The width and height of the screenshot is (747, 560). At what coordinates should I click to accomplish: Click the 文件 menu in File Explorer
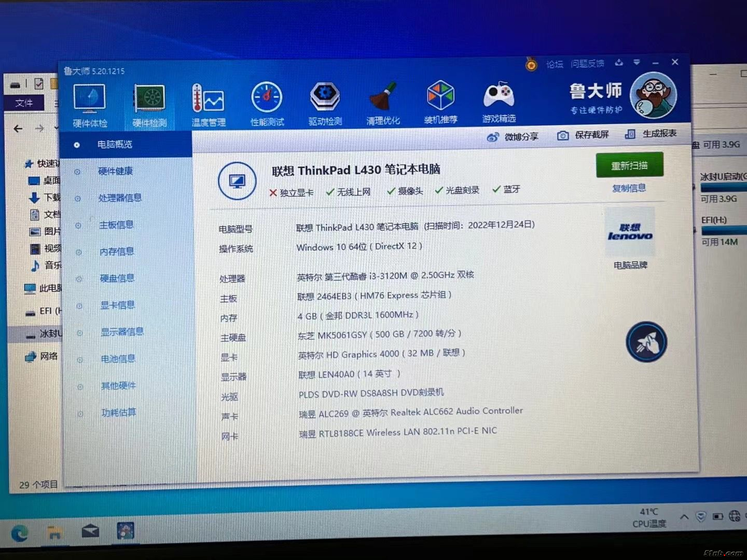coord(24,103)
